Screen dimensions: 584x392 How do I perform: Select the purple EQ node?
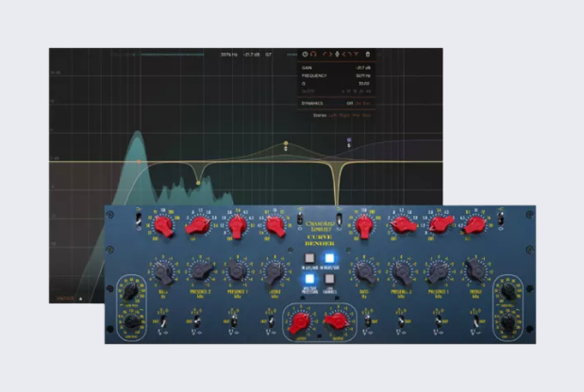pyautogui.click(x=349, y=139)
